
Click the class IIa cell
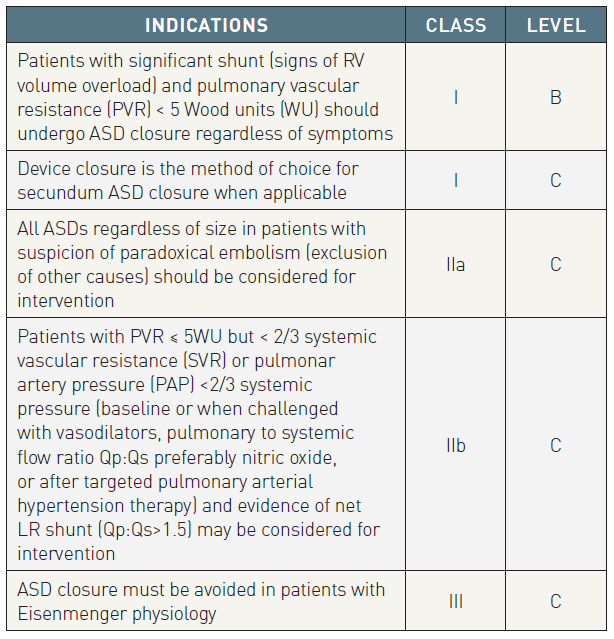pyautogui.click(x=456, y=264)
